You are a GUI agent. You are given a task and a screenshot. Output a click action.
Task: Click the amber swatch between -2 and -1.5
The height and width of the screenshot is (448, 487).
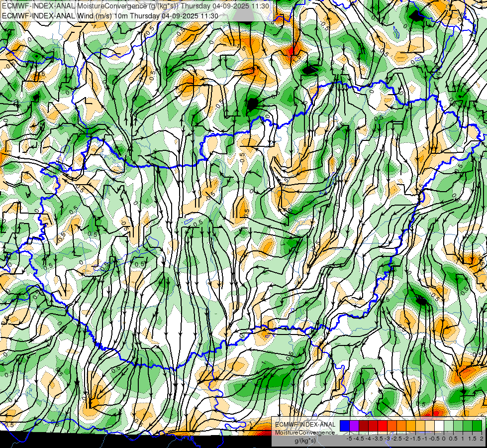(x=411, y=426)
